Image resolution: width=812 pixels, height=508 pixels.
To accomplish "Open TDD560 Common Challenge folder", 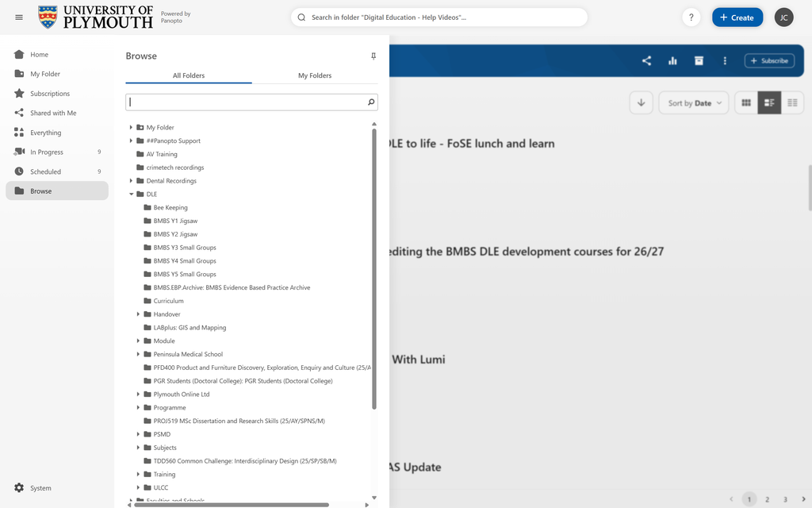I will click(240, 461).
